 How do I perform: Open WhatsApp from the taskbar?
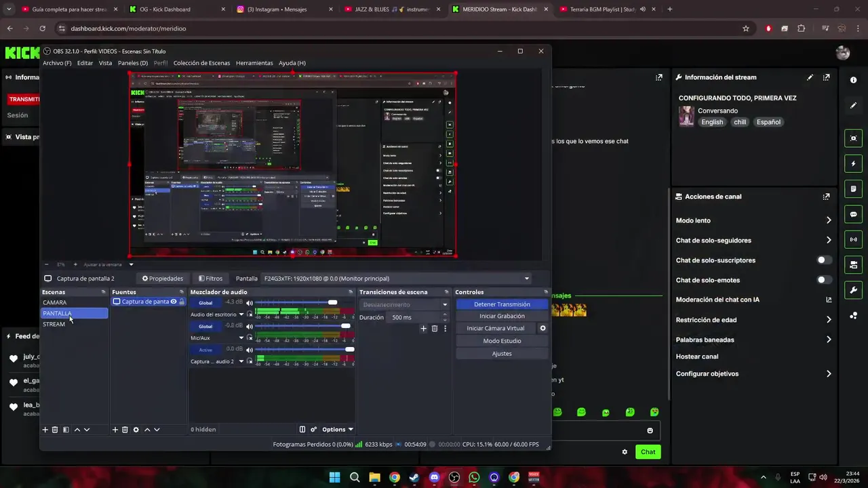click(474, 477)
